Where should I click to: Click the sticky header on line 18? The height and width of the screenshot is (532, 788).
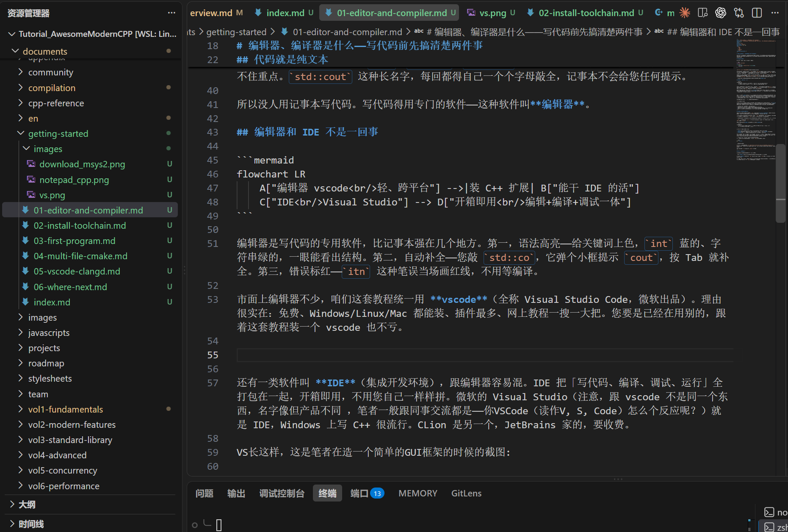pos(359,45)
